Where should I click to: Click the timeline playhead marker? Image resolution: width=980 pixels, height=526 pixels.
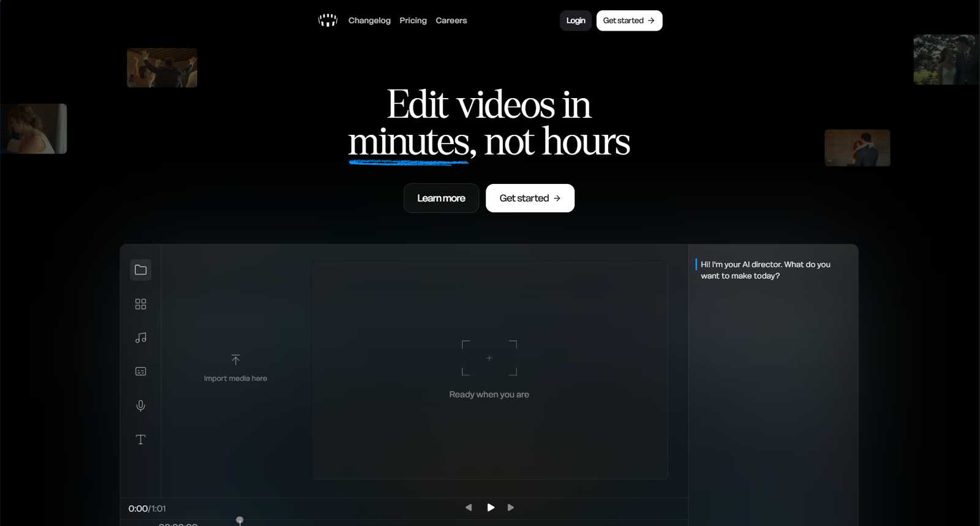[x=240, y=520]
